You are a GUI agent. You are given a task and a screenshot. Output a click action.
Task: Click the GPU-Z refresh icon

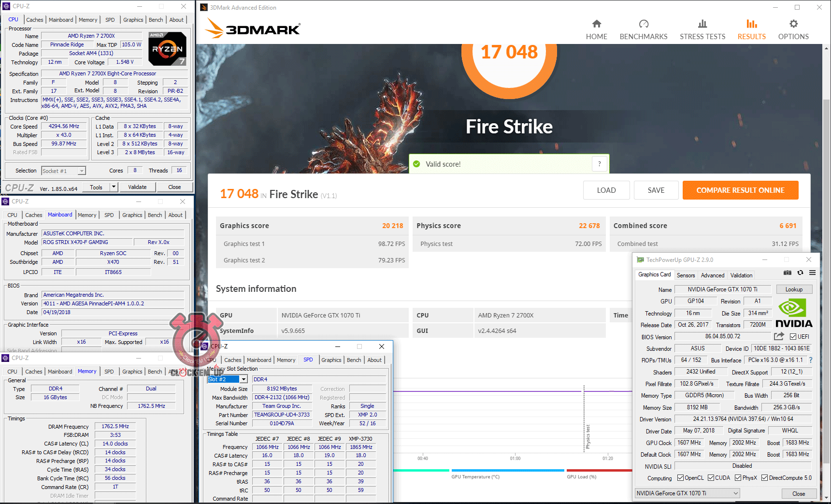pyautogui.click(x=800, y=273)
